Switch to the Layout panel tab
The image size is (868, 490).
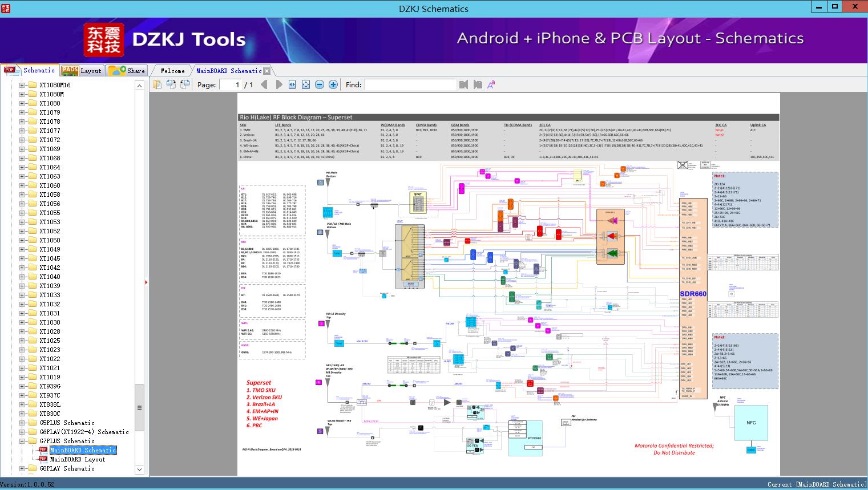click(81, 70)
